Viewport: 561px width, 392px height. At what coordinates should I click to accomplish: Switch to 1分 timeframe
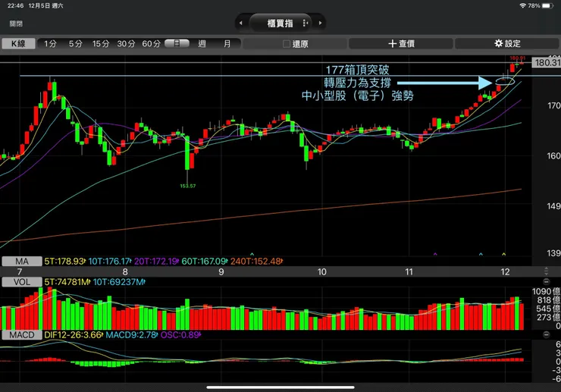(x=50, y=44)
